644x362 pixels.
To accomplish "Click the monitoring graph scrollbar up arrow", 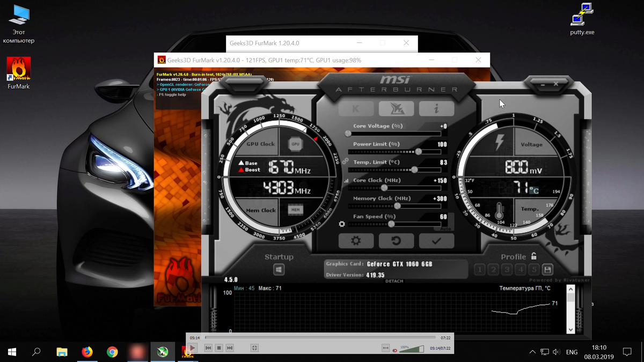I will click(x=570, y=289).
